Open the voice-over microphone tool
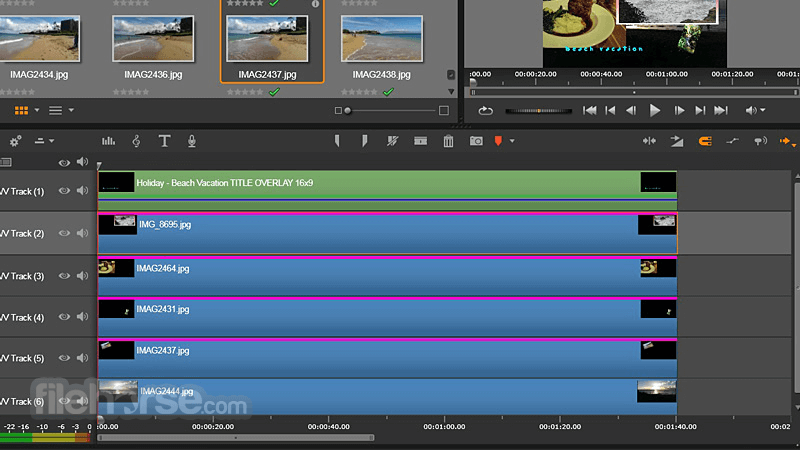 (191, 141)
